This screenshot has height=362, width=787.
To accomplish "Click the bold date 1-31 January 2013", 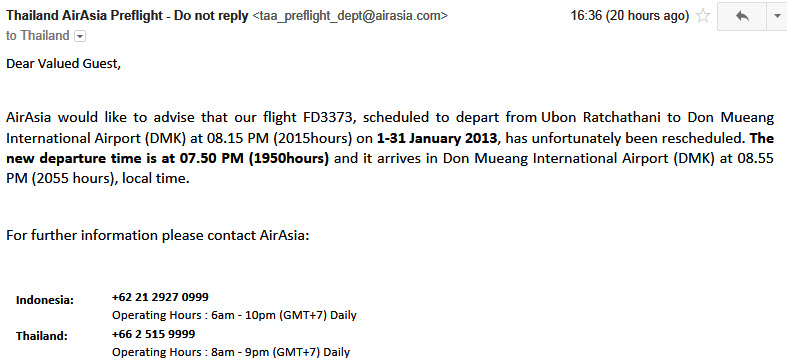I will (440, 138).
